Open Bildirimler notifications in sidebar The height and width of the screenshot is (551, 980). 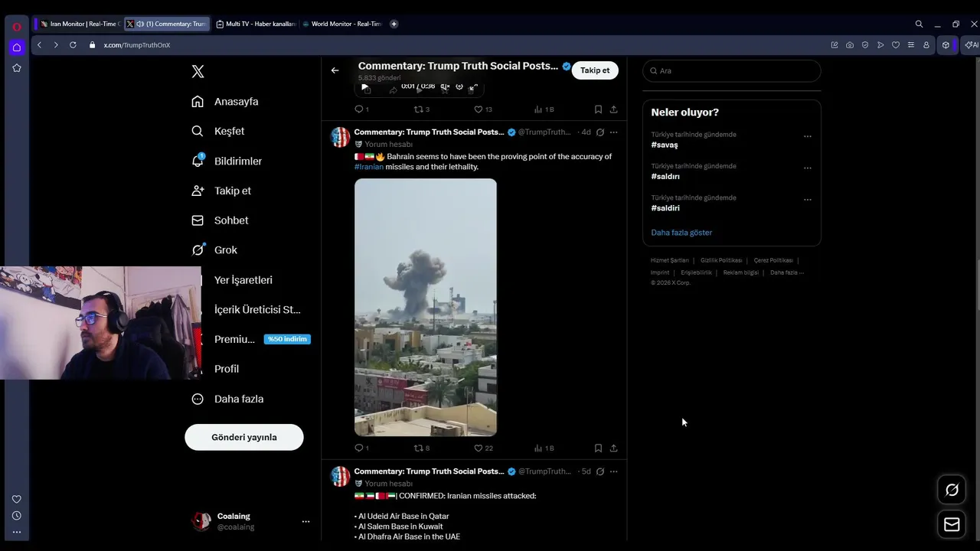(227, 161)
